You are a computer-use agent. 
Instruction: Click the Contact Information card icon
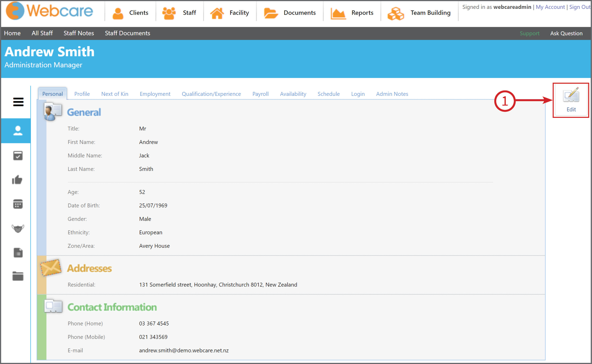[53, 306]
